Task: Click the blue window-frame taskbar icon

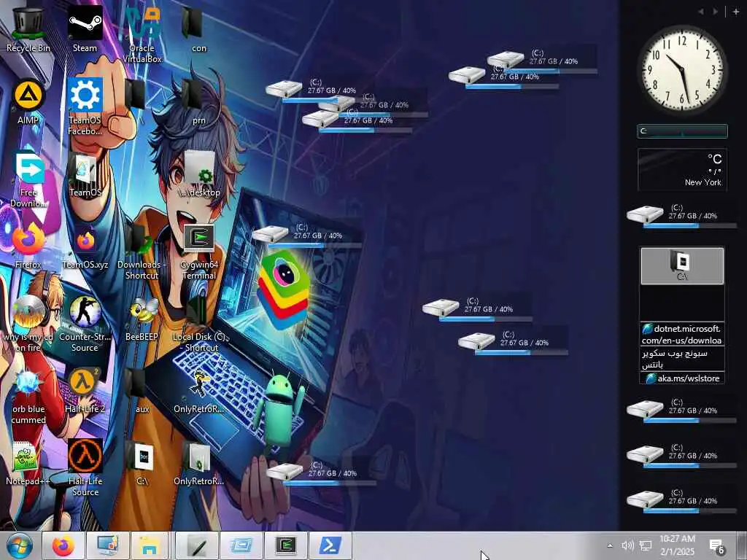Action: (241, 545)
